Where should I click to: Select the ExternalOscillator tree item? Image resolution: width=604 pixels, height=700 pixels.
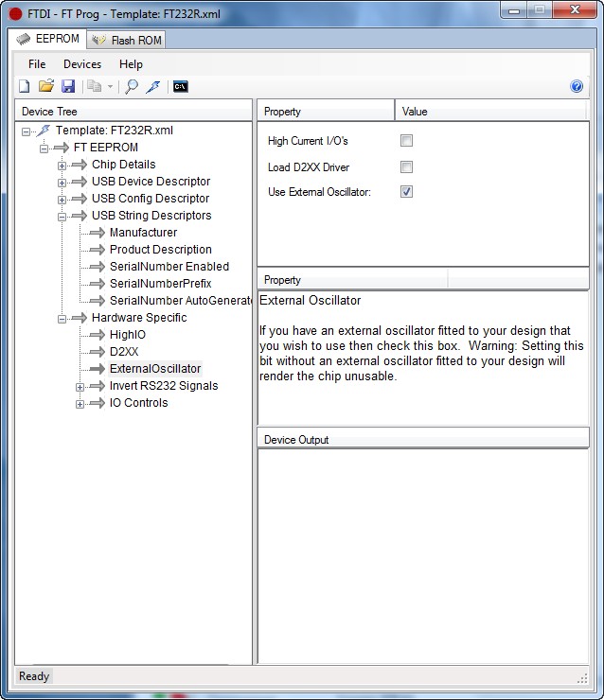point(155,369)
